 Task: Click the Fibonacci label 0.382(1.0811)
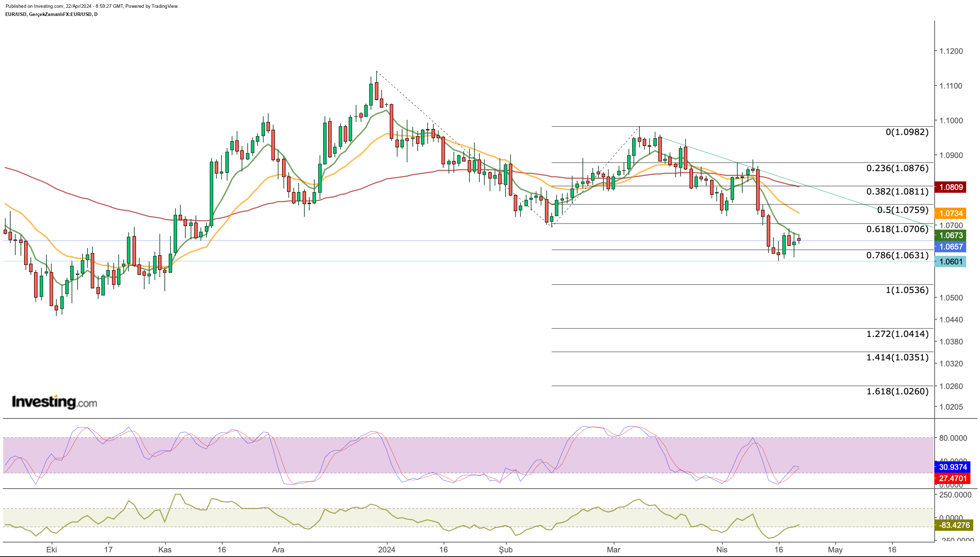pyautogui.click(x=897, y=191)
